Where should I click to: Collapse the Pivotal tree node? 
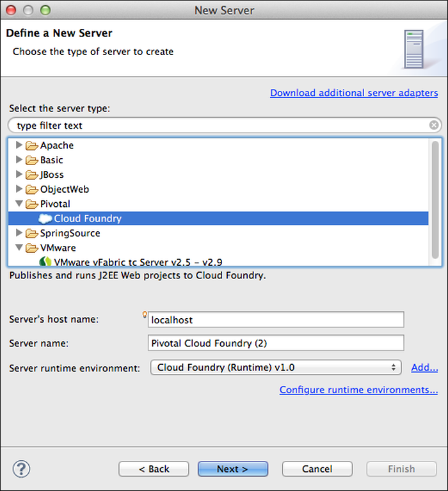point(19,204)
